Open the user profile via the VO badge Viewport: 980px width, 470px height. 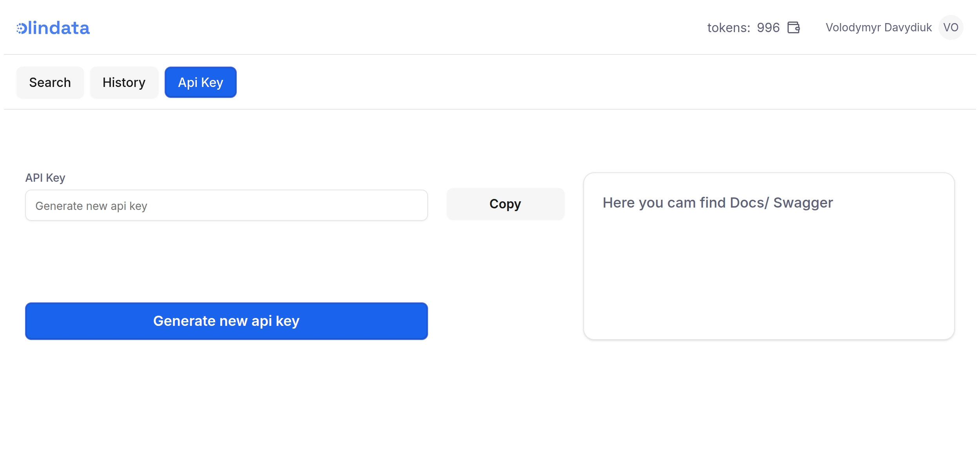click(951, 27)
